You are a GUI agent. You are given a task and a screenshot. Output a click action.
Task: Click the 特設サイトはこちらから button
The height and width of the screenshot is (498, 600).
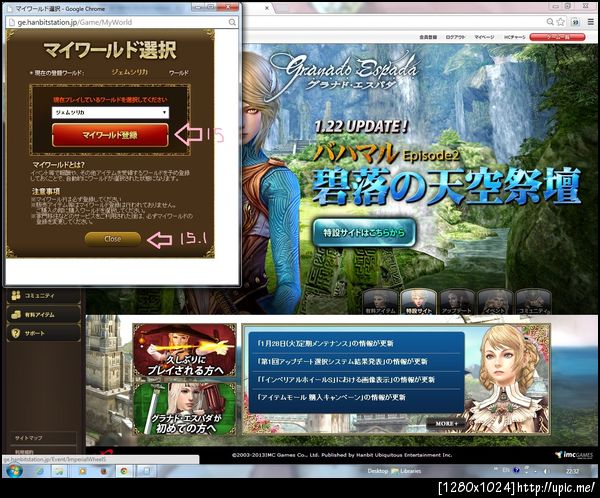coord(364,232)
